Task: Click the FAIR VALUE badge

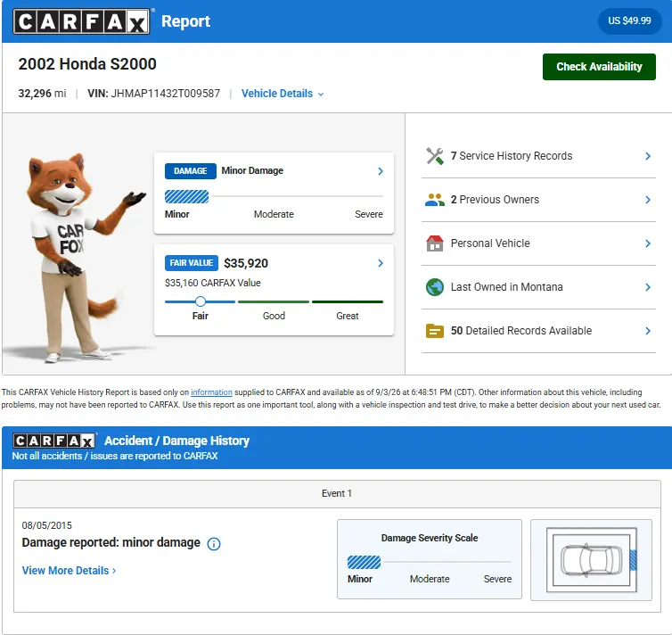Action: click(191, 263)
